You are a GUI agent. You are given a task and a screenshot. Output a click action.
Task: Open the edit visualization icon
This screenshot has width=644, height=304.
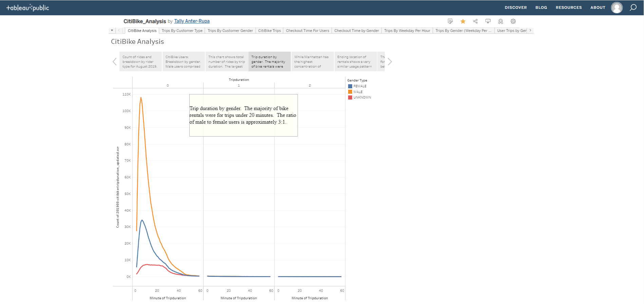(x=450, y=21)
